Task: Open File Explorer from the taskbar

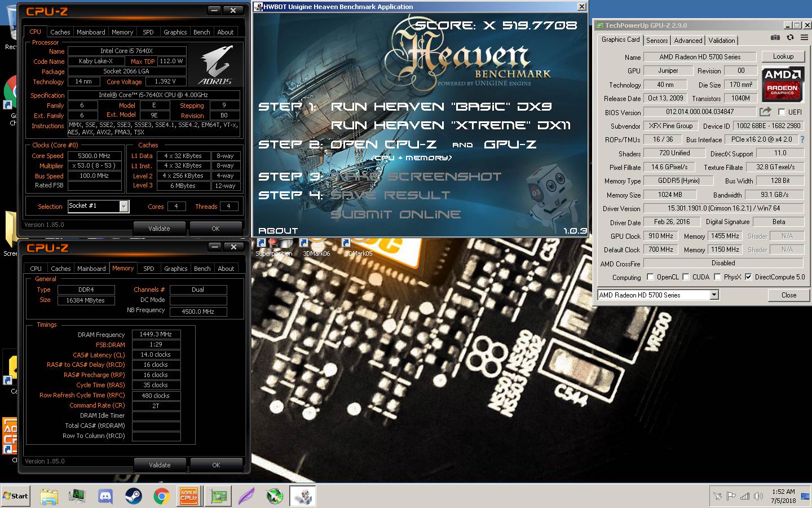Action: tap(49, 496)
